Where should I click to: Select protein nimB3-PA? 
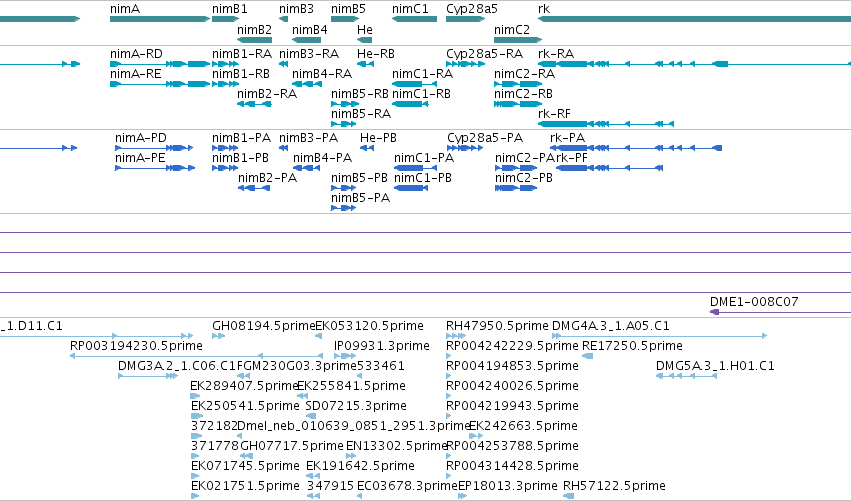coord(308,138)
